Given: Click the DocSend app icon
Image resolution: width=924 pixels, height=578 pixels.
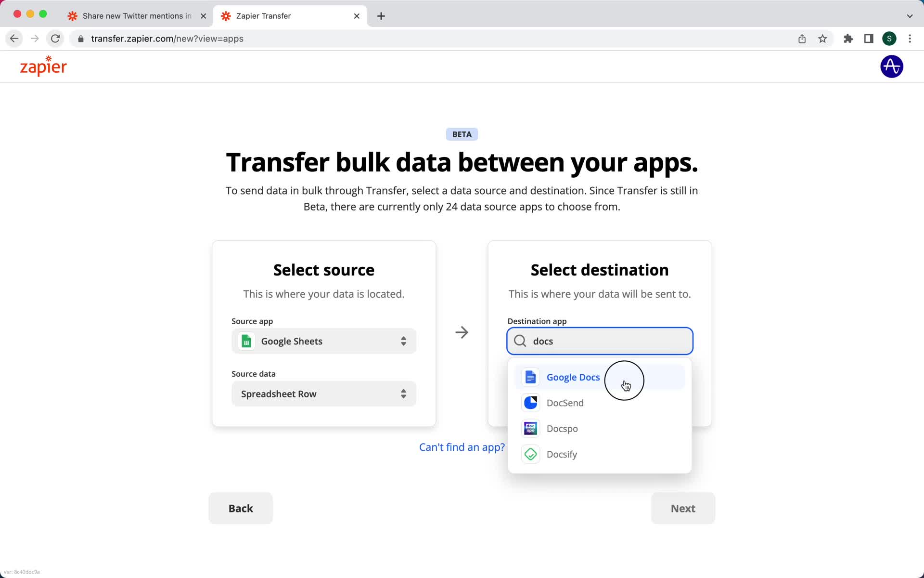Looking at the screenshot, I should coord(530,402).
